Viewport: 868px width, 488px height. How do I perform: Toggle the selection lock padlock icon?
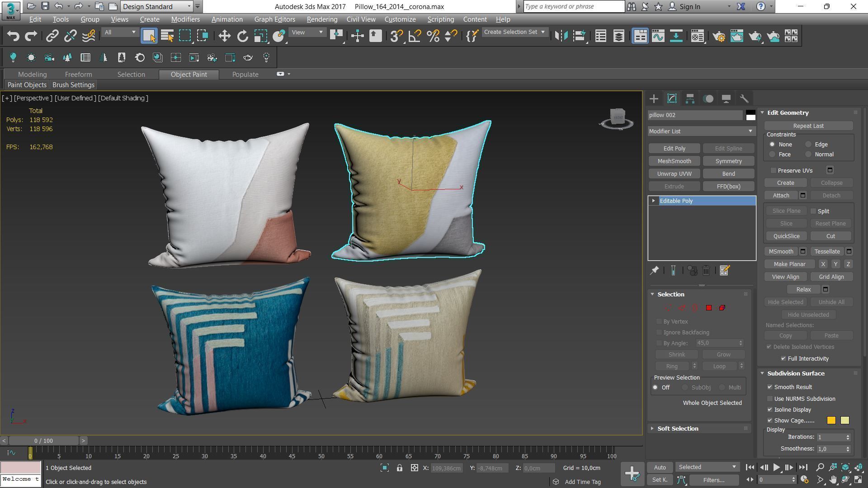pyautogui.click(x=400, y=468)
